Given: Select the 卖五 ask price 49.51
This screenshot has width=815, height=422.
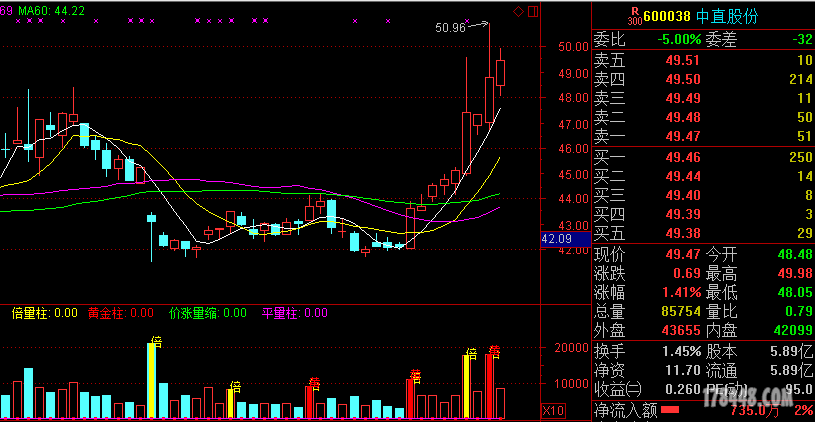Looking at the screenshot, I should 683,60.
